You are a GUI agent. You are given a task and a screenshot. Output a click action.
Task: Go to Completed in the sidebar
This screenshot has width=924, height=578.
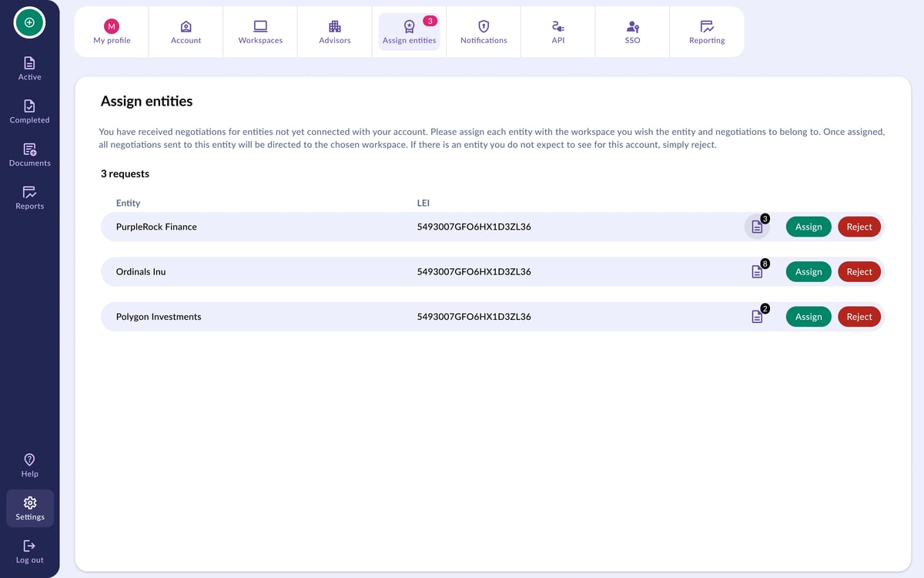[x=29, y=111]
